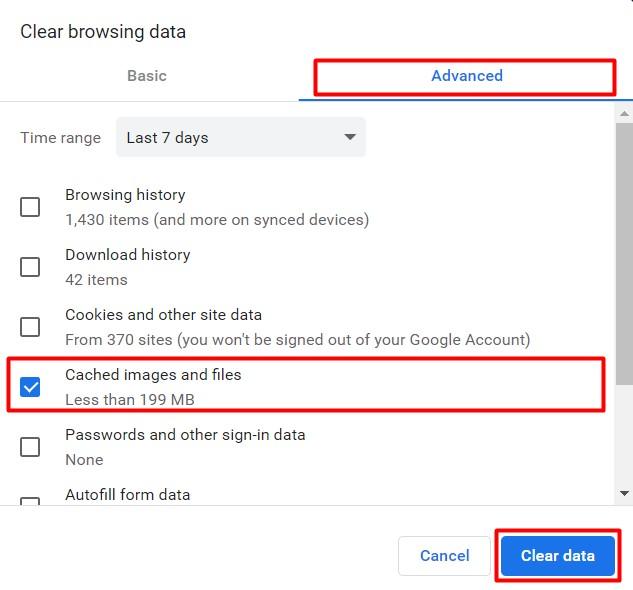Open the Time range dropdown
The image size is (633, 590).
point(240,137)
